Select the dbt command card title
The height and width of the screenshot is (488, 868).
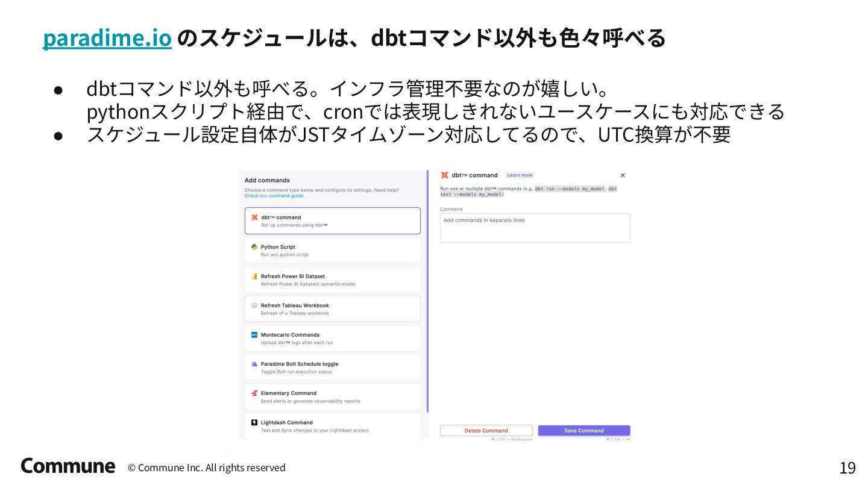point(281,217)
